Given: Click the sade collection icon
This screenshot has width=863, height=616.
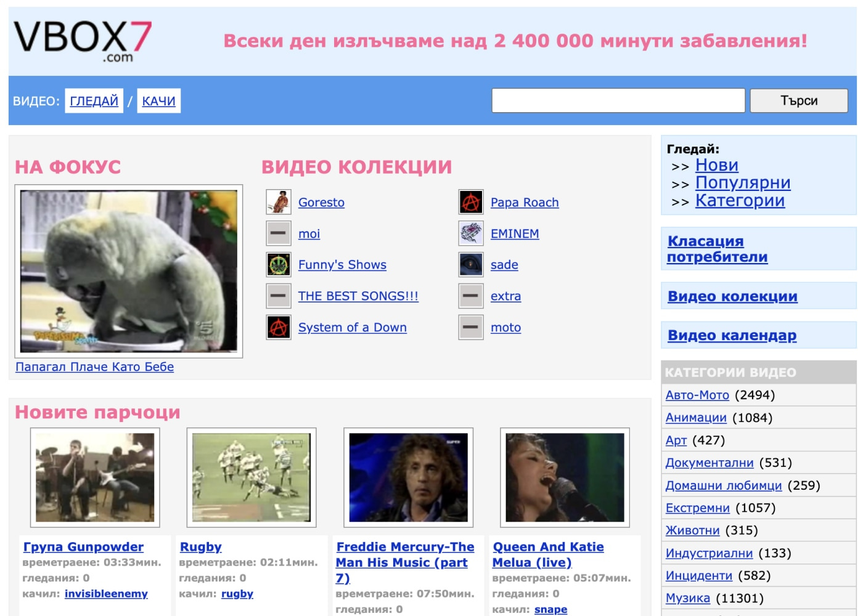Looking at the screenshot, I should coord(471,265).
